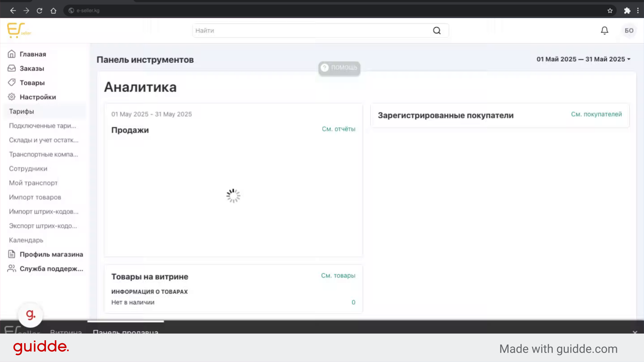This screenshot has height=362, width=644.
Task: Click the См. покупателей link
Action: coord(596,114)
